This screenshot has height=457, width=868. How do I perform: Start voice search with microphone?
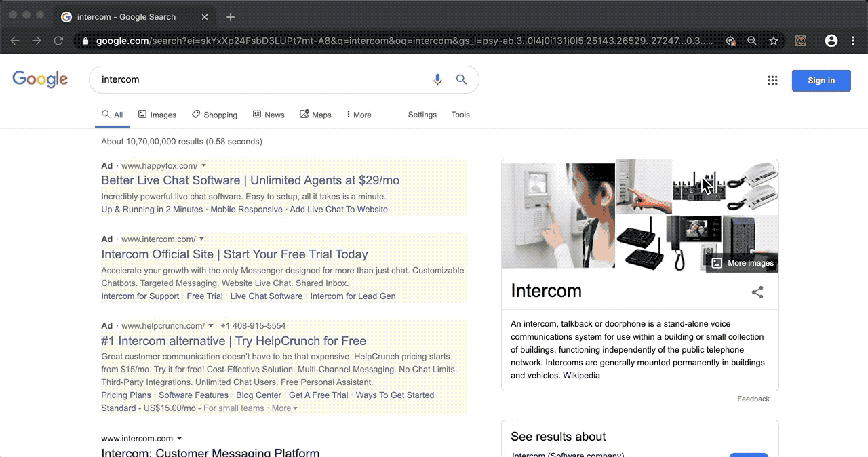click(437, 79)
